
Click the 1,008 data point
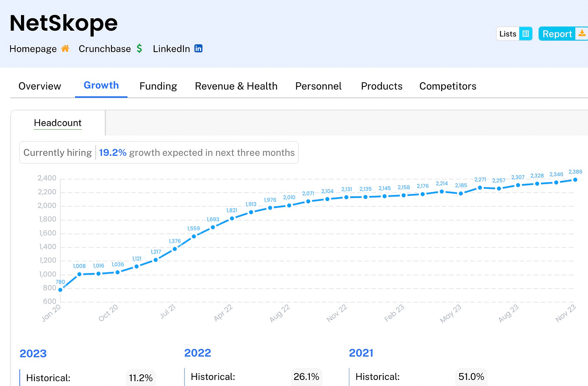coord(80,274)
